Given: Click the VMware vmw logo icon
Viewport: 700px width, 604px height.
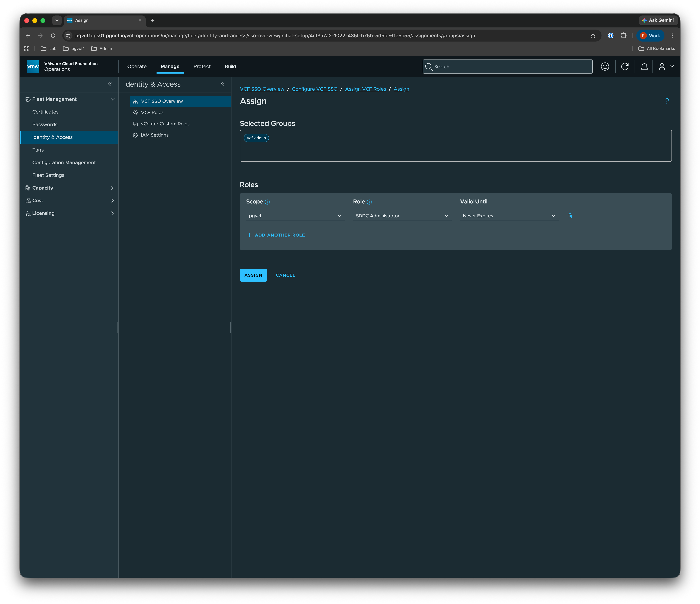Looking at the screenshot, I should click(x=33, y=67).
